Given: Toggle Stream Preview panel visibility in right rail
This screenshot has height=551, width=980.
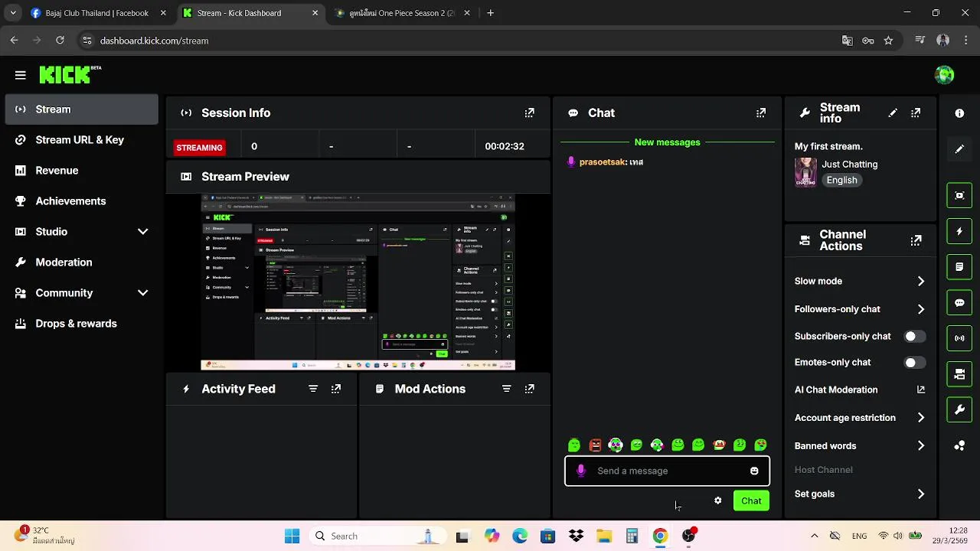Looking at the screenshot, I should pos(959,195).
